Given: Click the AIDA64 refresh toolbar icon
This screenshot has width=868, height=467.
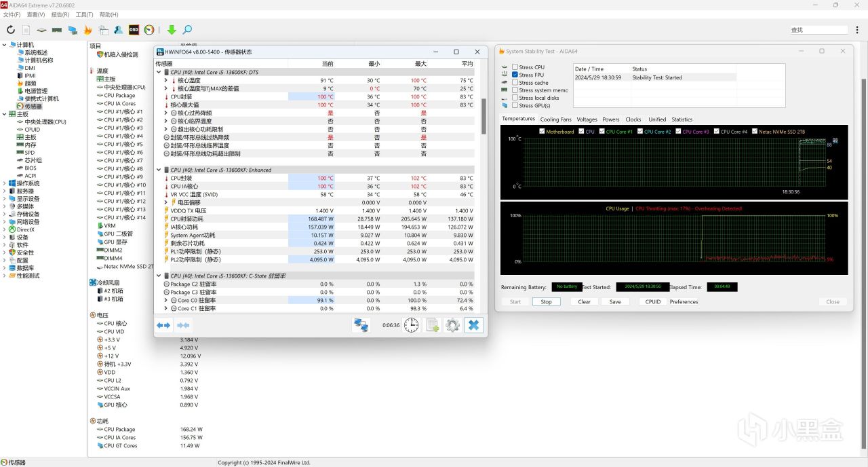Looking at the screenshot, I should [x=11, y=30].
